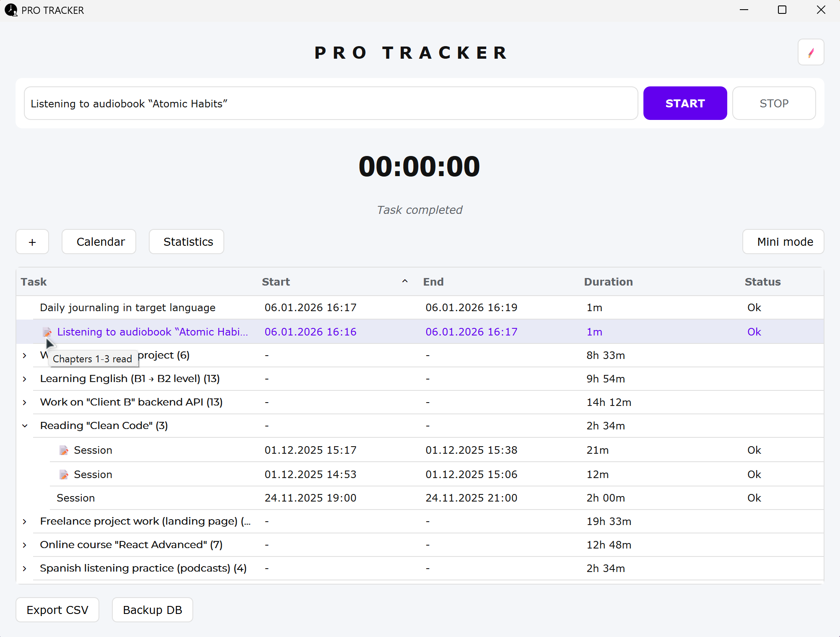Expand "Work on Client B backend API"
The height and width of the screenshot is (637, 840).
[24, 402]
